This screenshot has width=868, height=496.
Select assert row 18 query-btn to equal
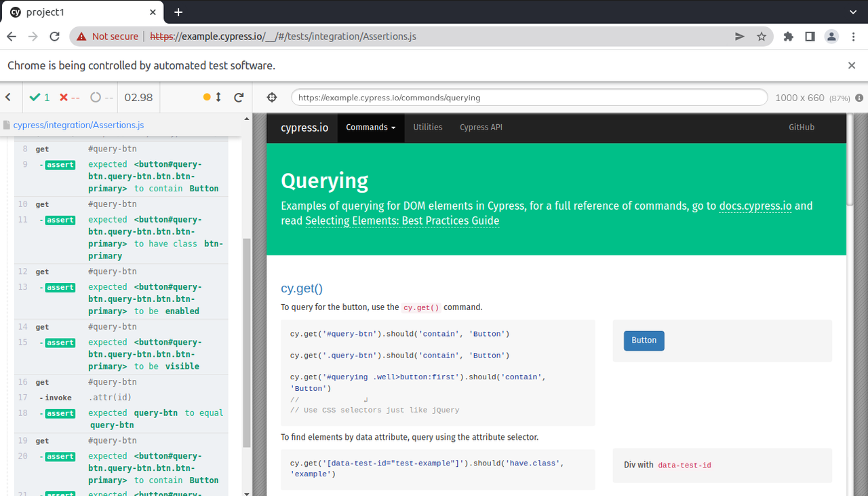(121, 419)
